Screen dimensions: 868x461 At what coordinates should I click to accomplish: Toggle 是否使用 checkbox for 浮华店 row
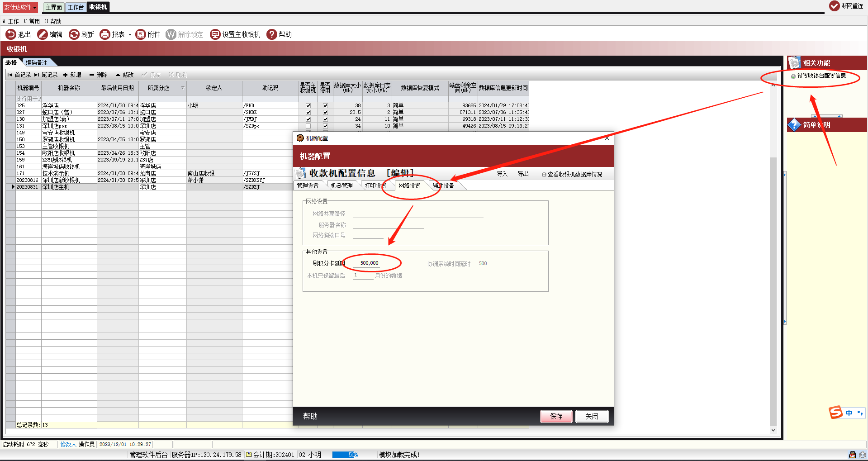[x=325, y=105]
